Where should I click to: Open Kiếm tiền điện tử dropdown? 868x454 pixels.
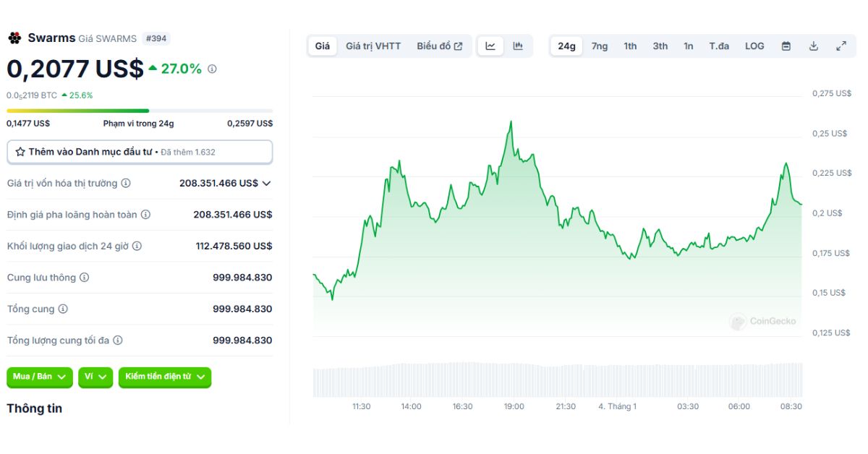point(165,377)
